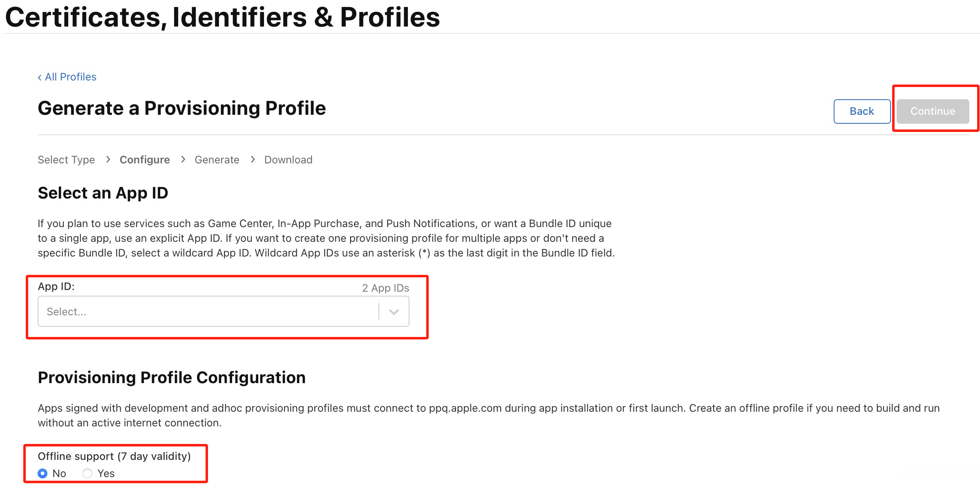Click the "2 App IDs" count text

[x=385, y=288]
